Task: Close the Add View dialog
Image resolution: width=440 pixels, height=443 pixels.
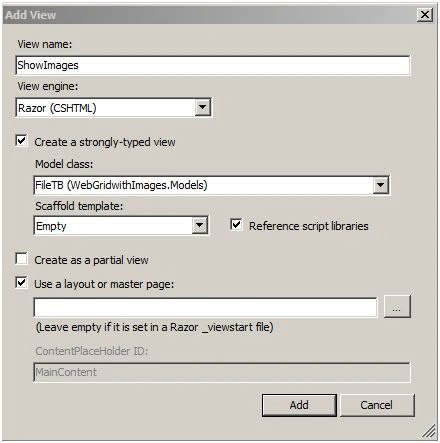Action: [425, 14]
